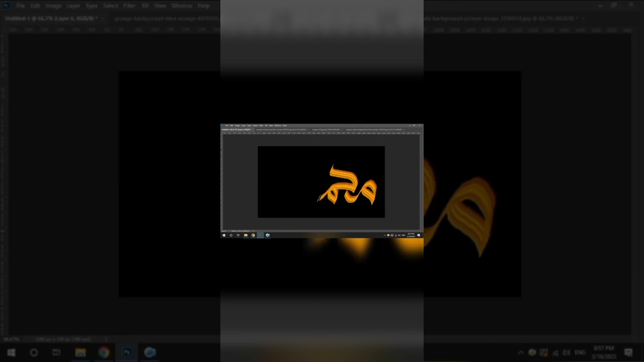This screenshot has width=644, height=362.
Task: Open the Image menu in the centered Photoshop window
Action: 237,126
